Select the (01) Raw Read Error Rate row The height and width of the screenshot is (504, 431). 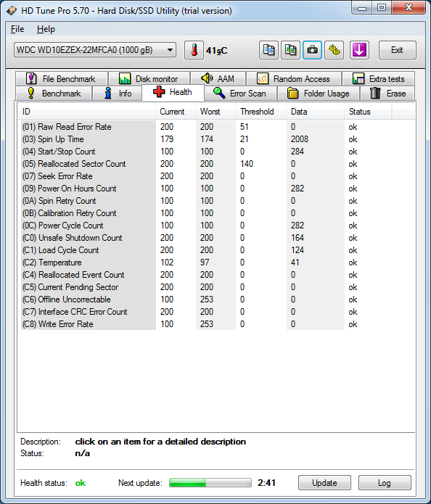click(206, 127)
